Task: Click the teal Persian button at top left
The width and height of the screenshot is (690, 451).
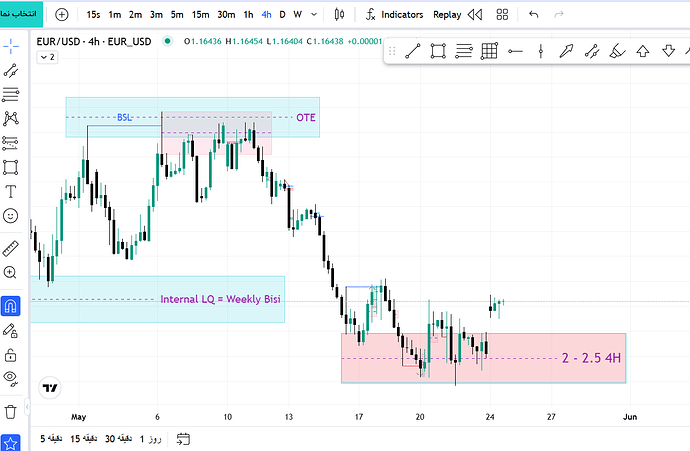Action: [x=20, y=14]
